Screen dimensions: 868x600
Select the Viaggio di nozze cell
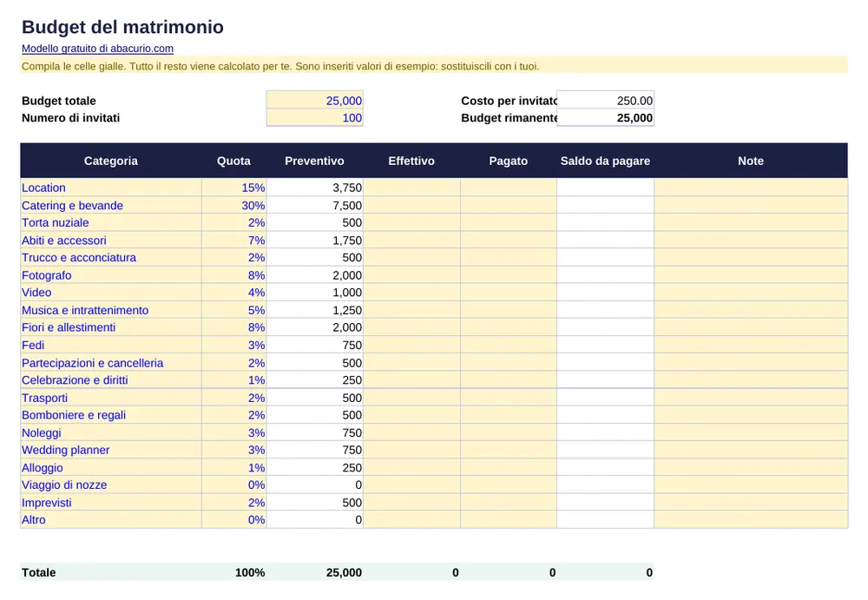coord(111,485)
